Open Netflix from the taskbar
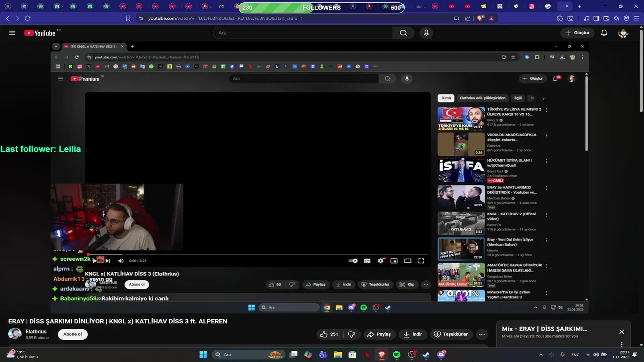 [x=367, y=355]
